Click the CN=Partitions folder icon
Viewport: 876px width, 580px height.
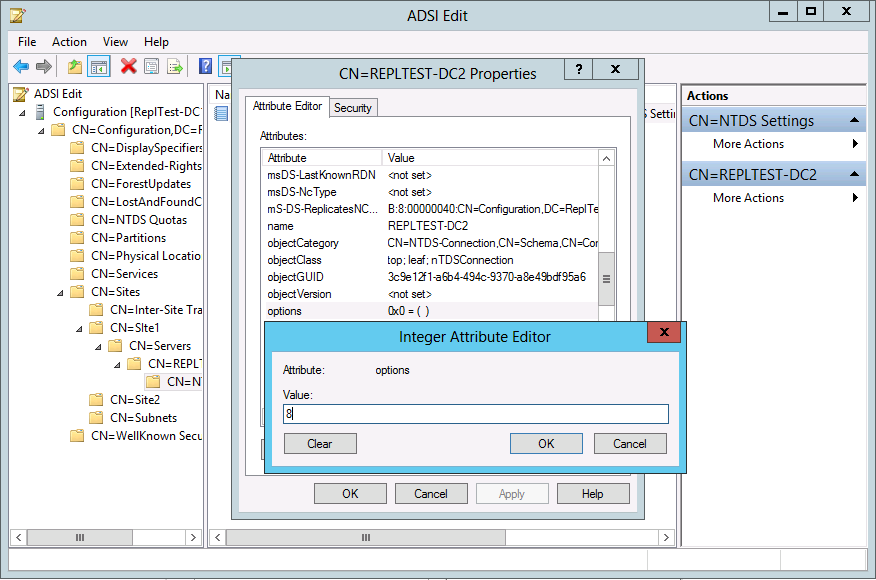(x=77, y=238)
